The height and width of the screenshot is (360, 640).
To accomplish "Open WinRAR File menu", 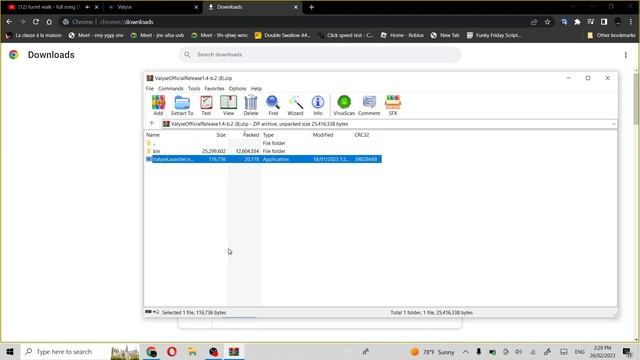I will coord(150,89).
